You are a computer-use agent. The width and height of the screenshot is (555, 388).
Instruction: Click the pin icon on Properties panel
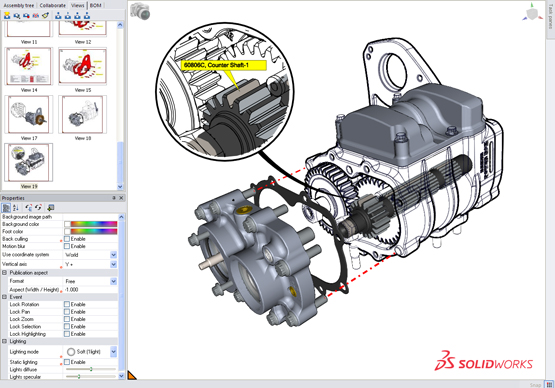[114, 198]
